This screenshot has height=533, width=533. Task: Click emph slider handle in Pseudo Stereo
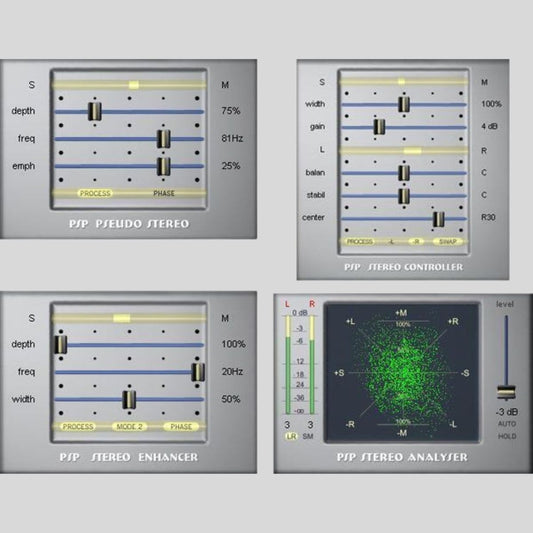pyautogui.click(x=164, y=166)
